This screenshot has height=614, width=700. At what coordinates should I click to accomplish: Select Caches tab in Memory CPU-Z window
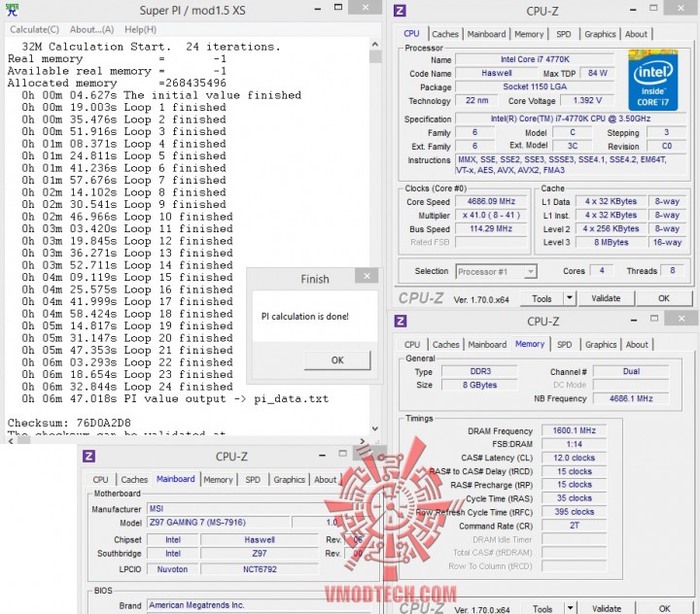coord(445,345)
